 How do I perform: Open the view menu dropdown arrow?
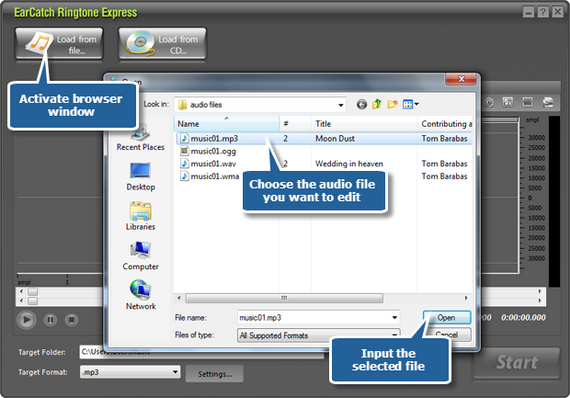[x=417, y=104]
